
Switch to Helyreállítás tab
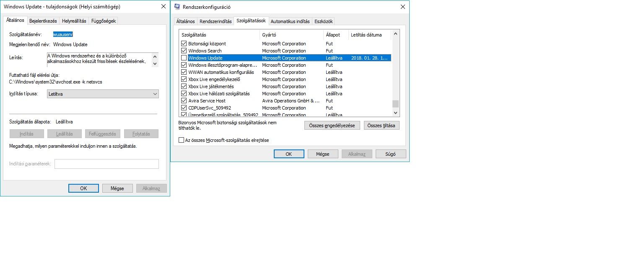click(74, 21)
